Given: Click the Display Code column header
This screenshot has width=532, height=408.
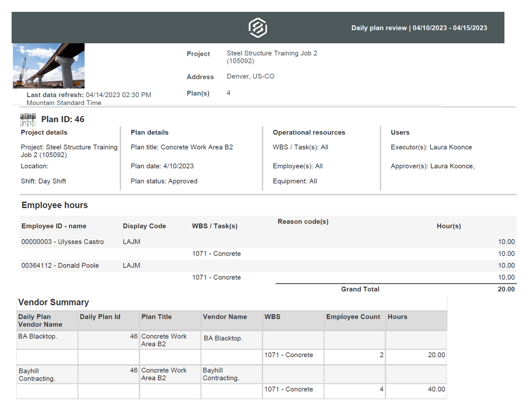Looking at the screenshot, I should [x=144, y=226].
